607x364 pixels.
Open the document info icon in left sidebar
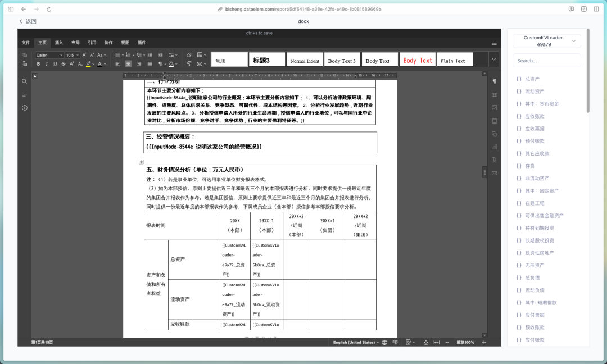coord(24,108)
